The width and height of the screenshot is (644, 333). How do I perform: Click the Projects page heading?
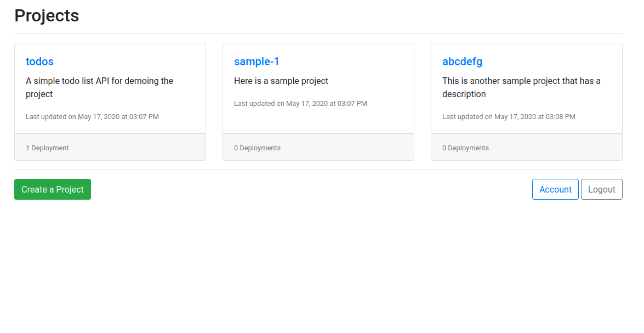(x=47, y=15)
